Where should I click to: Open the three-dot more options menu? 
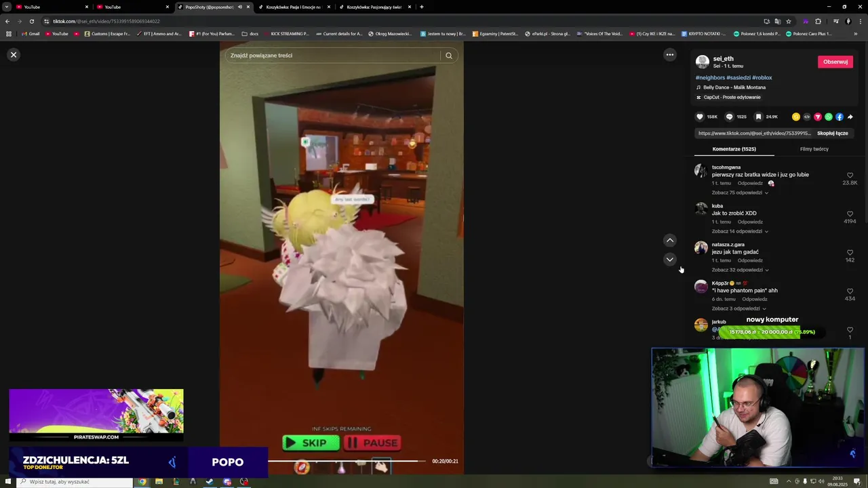[669, 55]
